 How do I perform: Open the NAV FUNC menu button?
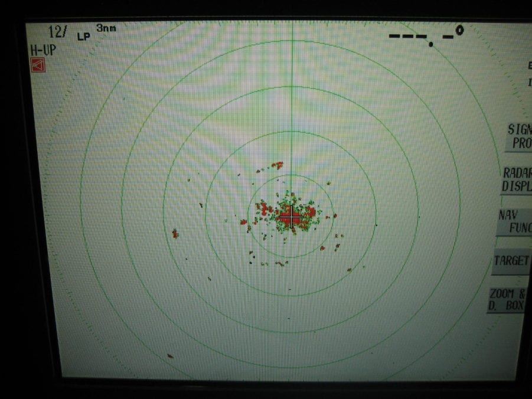514,221
